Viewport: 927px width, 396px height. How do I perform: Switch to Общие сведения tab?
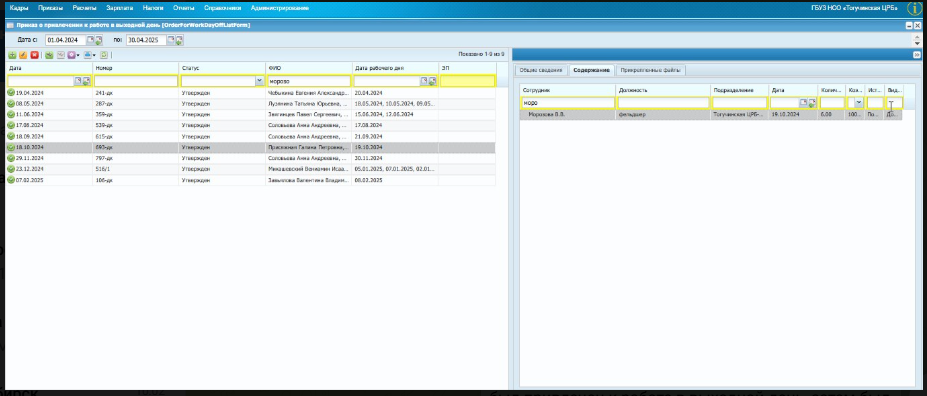click(x=541, y=70)
